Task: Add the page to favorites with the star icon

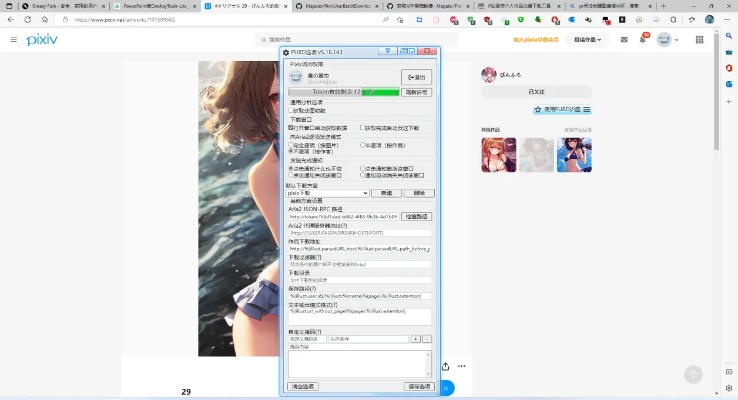Action: (x=400, y=20)
